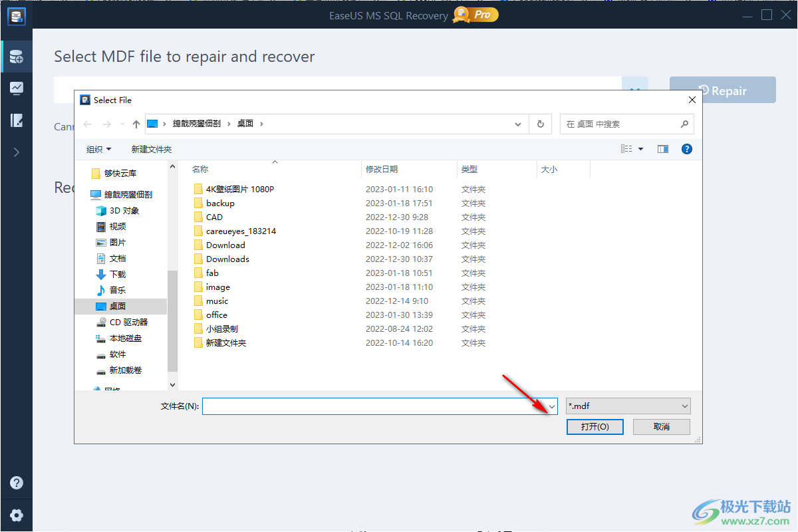Open the view options dropdown arrow
This screenshot has width=798, height=532.
641,149
